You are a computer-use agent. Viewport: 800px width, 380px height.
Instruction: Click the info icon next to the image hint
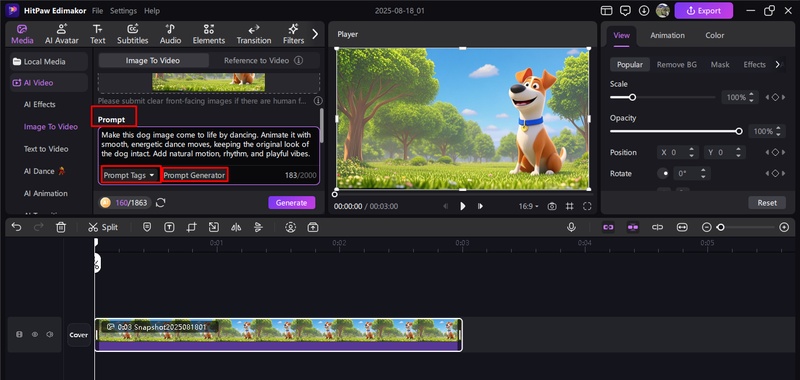point(318,101)
